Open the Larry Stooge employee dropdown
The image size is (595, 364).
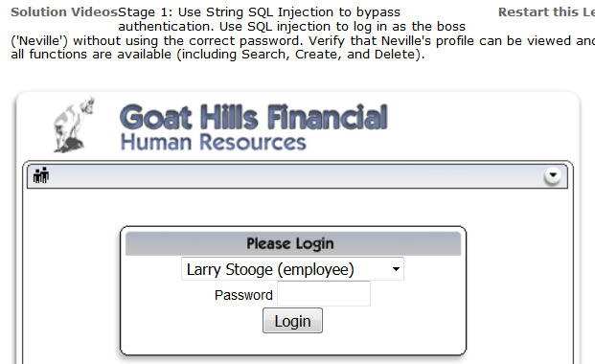click(292, 269)
